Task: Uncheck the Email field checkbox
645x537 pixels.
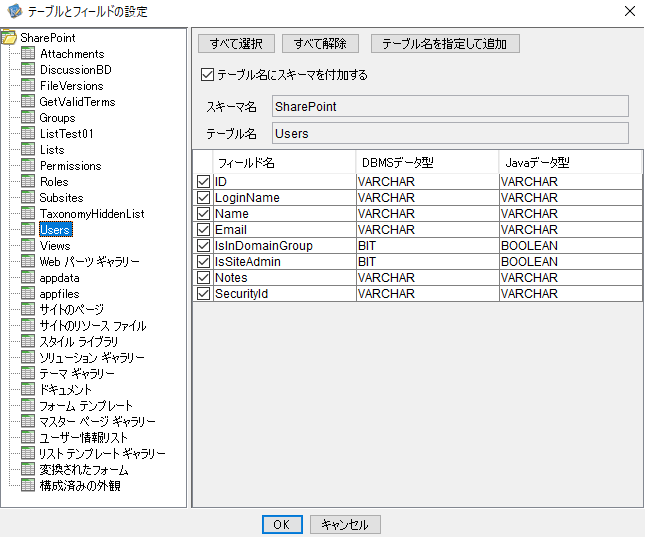Action: (204, 229)
